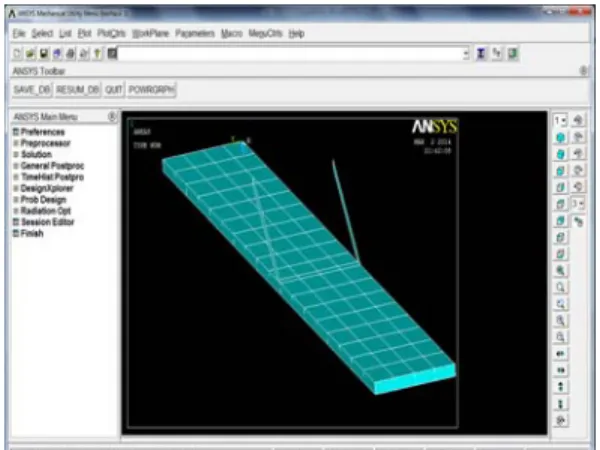Expand the Prob Design tree node
Image resolution: width=600 pixels, height=450 pixels.
pos(16,199)
